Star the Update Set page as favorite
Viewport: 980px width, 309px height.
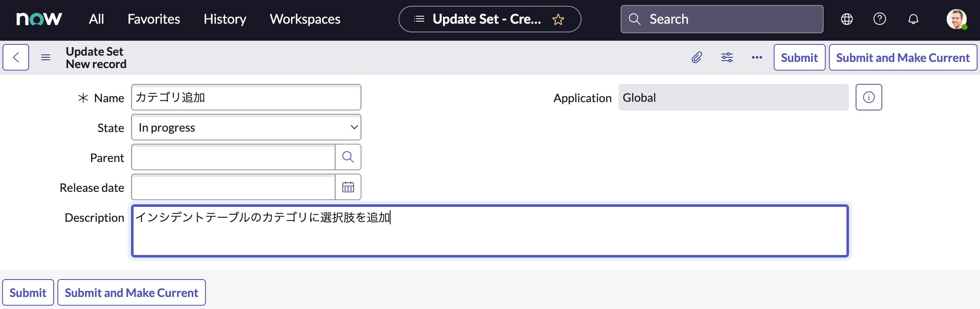tap(558, 19)
